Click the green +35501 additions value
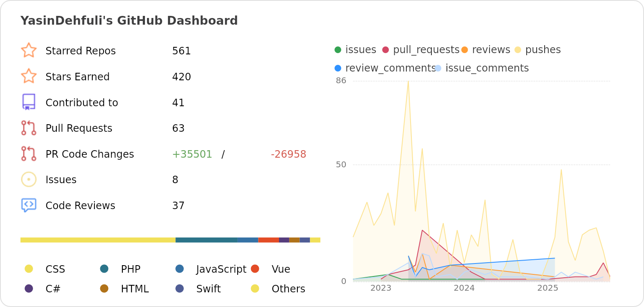Viewport: 644px width, 307px height. (x=192, y=154)
